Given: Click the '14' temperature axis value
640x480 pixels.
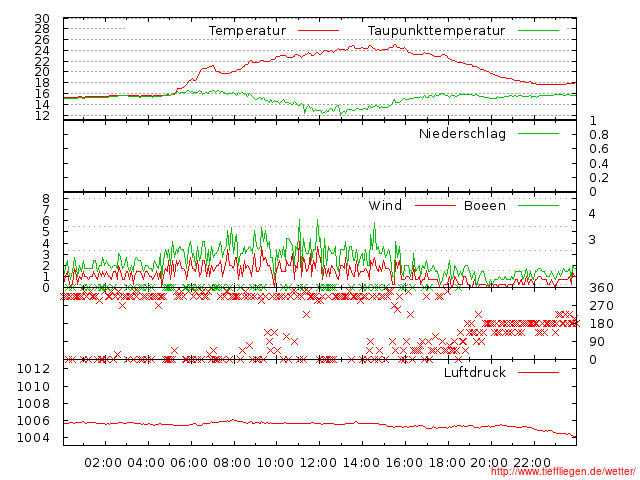Looking at the screenshot, I should pos(42,105).
